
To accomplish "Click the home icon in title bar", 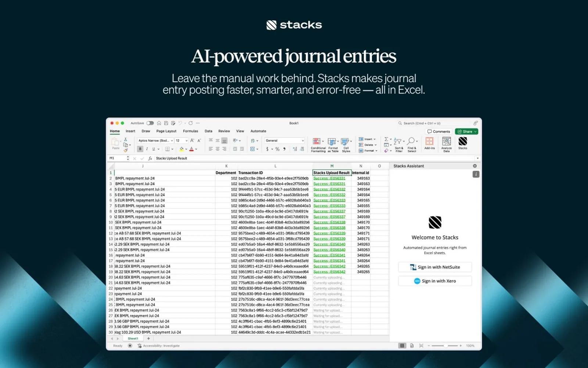I will coord(159,123).
